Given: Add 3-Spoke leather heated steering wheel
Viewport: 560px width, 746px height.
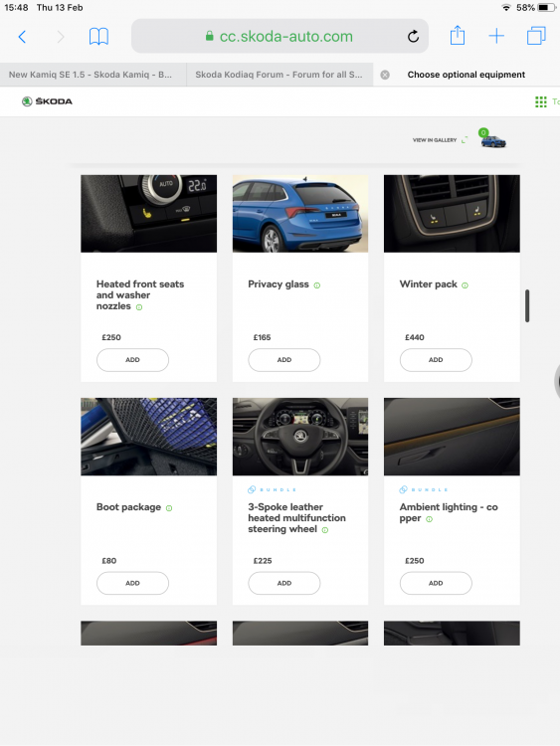Looking at the screenshot, I should (284, 583).
